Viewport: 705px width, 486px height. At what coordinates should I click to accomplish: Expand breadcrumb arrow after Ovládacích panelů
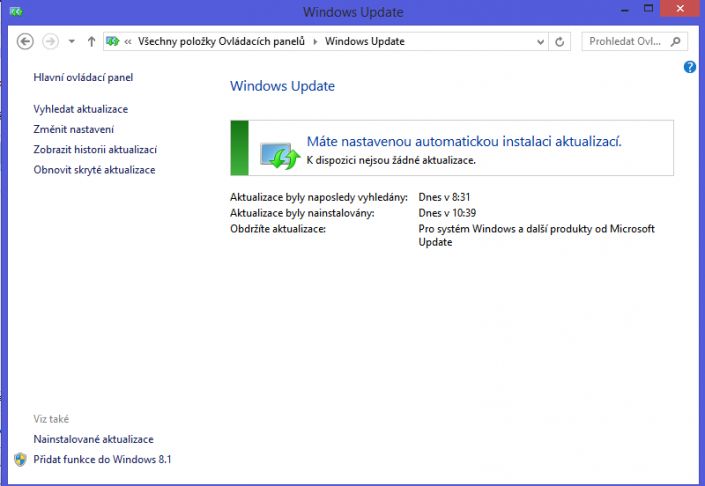[x=315, y=42]
